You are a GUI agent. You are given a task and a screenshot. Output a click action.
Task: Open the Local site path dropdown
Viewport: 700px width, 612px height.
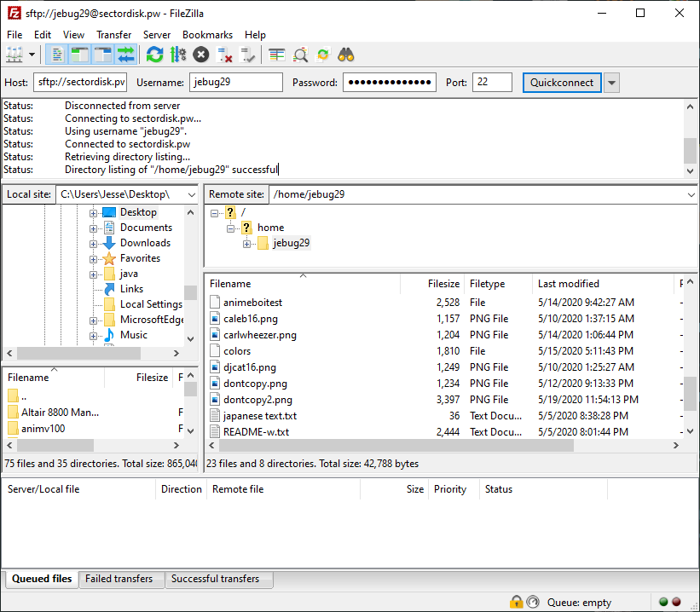point(192,194)
